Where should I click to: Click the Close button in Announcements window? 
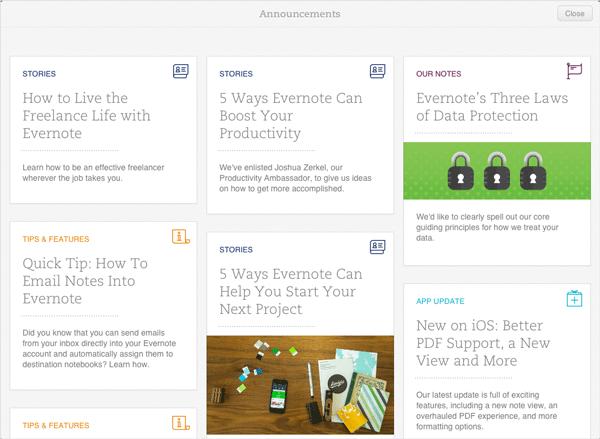(574, 14)
